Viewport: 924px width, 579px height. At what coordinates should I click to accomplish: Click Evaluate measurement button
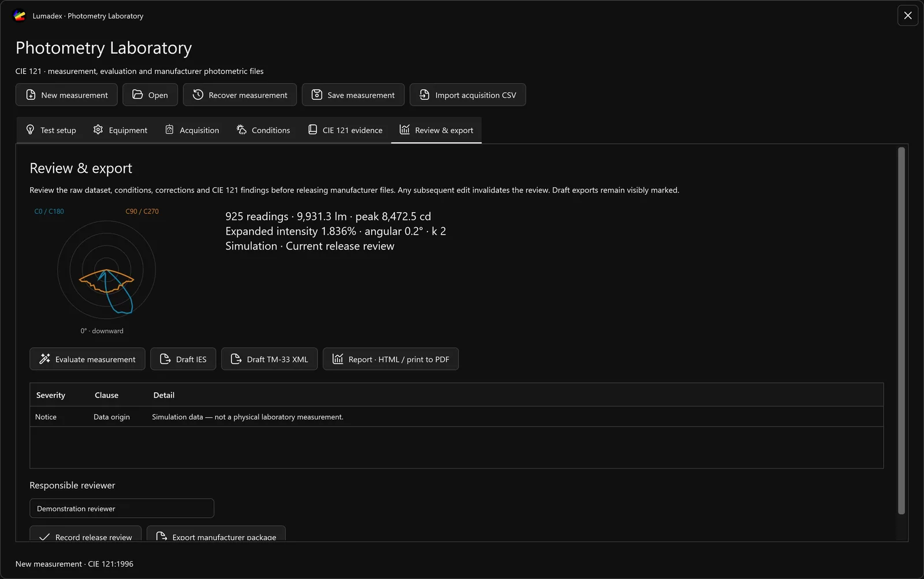pos(87,359)
